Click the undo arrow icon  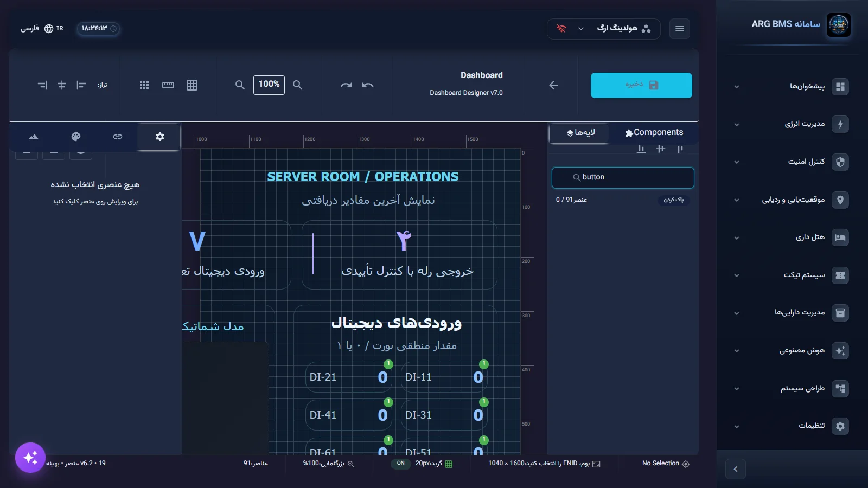[x=368, y=85]
